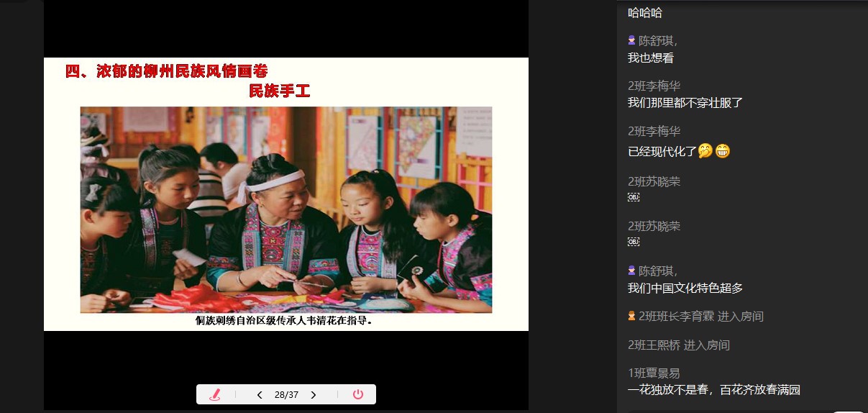Image resolution: width=868 pixels, height=413 pixels.
Task: Click the slide heading 民族手工
Action: pos(279,91)
